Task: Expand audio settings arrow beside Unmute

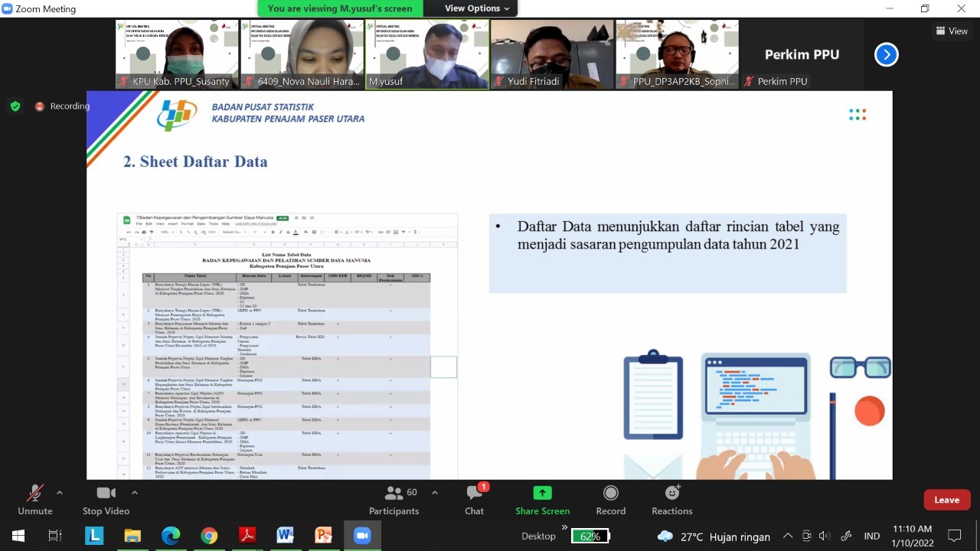Action: [x=60, y=493]
